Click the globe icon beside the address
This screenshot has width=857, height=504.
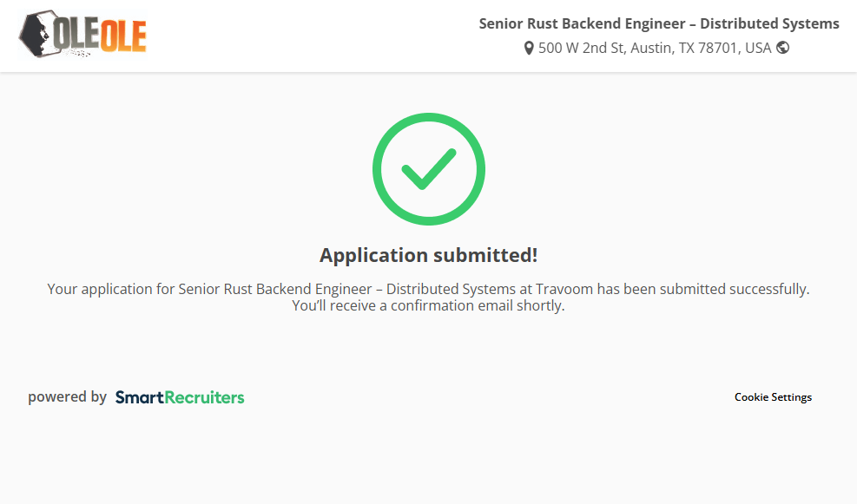[x=783, y=48]
